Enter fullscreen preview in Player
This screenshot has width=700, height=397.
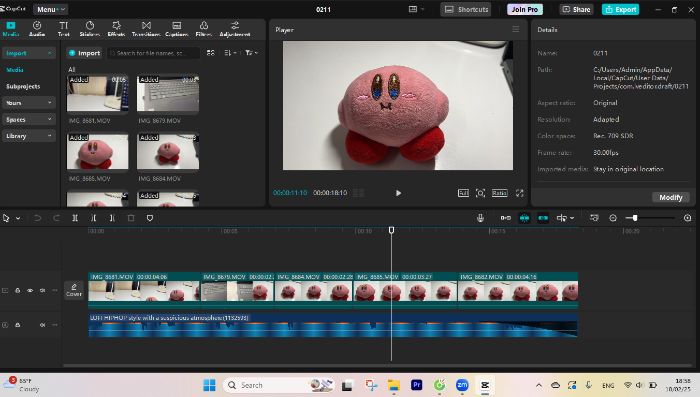click(520, 193)
